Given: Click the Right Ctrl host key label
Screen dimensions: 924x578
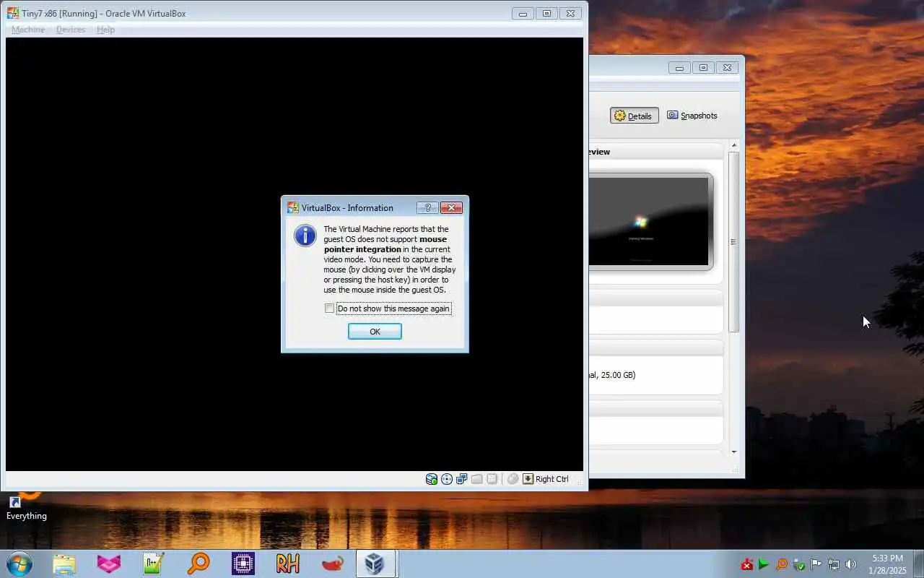Looking at the screenshot, I should coord(552,479).
